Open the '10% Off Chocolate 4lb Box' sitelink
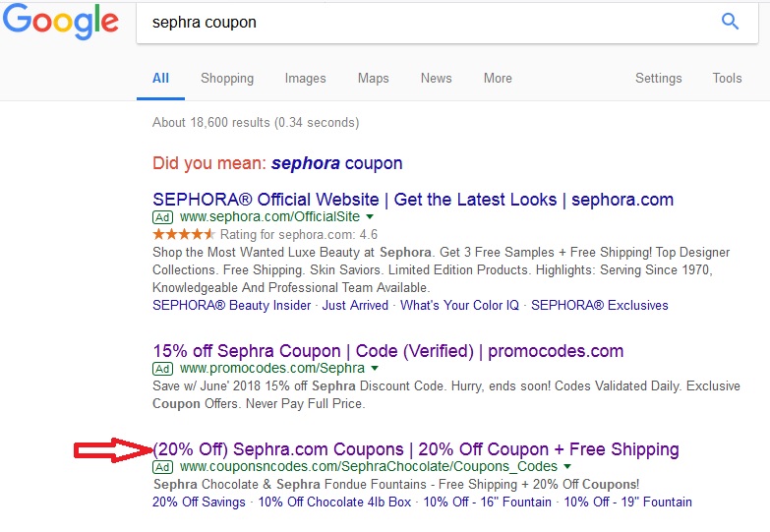The image size is (770, 532). point(334,502)
